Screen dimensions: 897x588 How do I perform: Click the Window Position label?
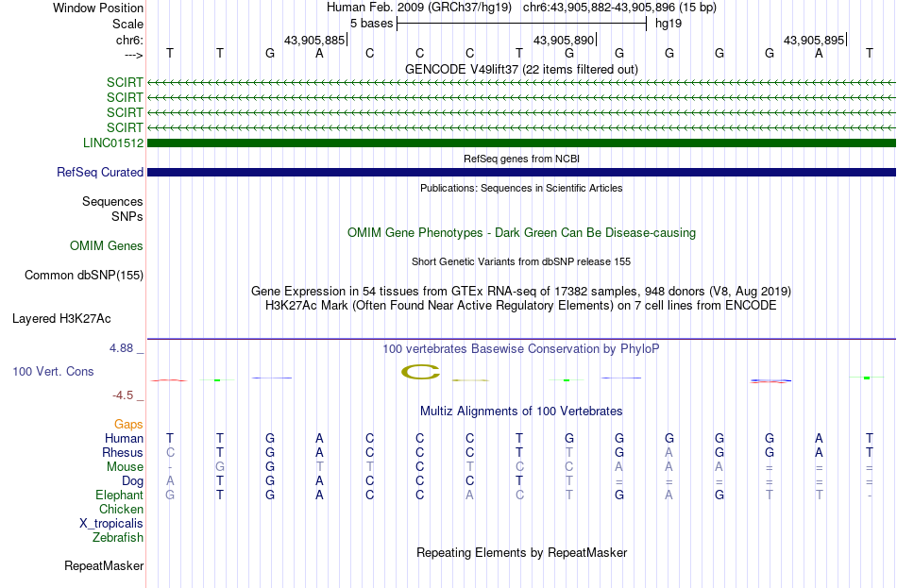(98, 8)
